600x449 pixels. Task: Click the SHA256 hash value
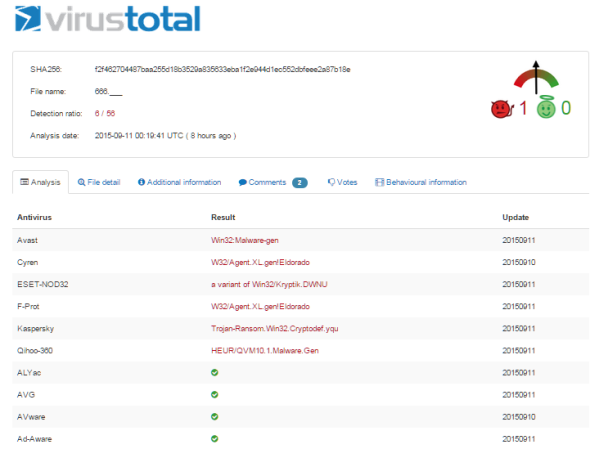coord(222,69)
